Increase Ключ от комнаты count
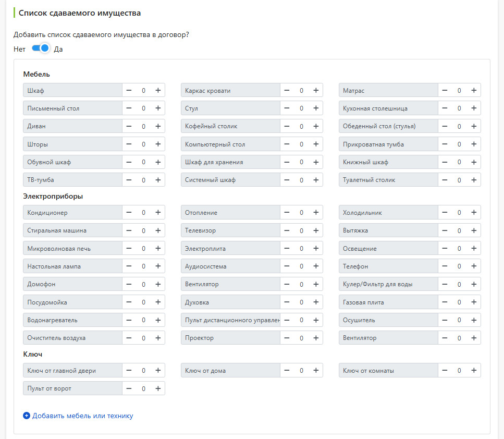Viewport: 504px width, 439px height. 474,371
